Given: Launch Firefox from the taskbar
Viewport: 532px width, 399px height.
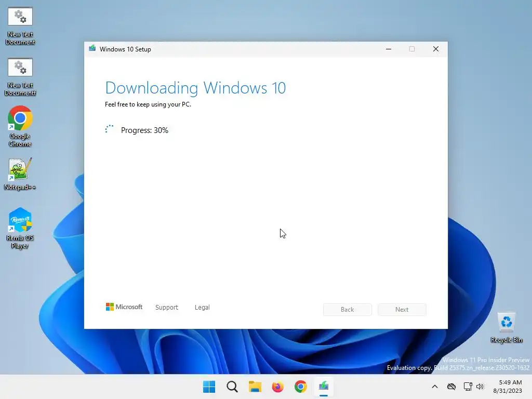Looking at the screenshot, I should (x=277, y=387).
